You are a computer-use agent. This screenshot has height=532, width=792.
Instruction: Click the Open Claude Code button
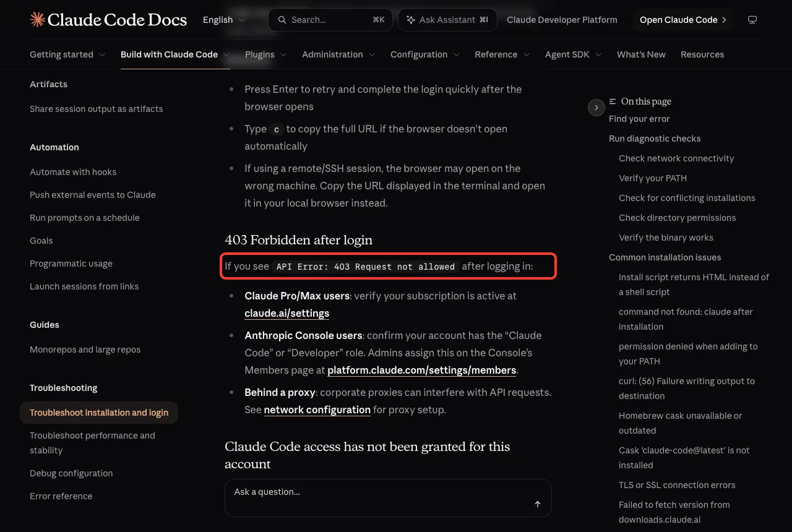coord(682,20)
